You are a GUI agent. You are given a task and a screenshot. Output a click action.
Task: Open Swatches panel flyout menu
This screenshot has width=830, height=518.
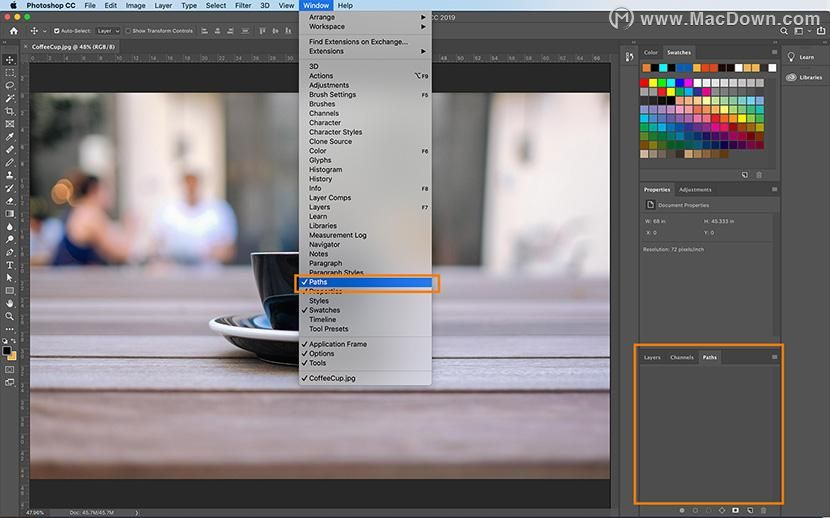pyautogui.click(x=774, y=52)
